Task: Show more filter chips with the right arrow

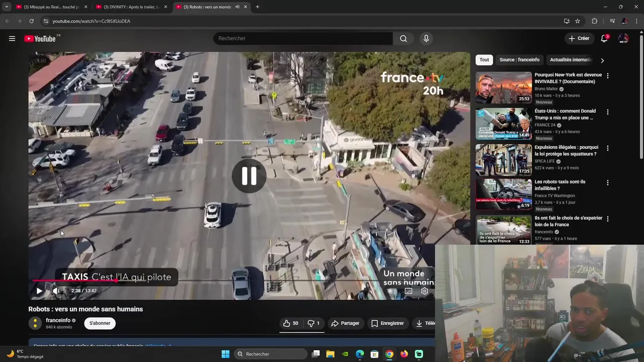Action: [x=602, y=60]
